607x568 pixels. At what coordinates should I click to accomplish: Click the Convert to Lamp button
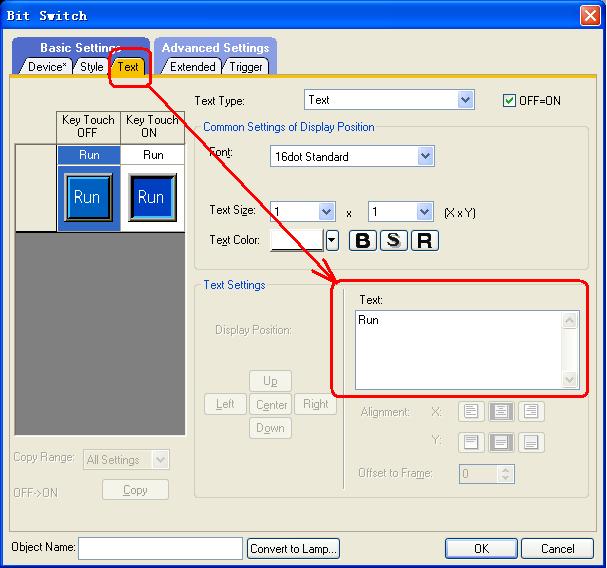click(x=294, y=548)
